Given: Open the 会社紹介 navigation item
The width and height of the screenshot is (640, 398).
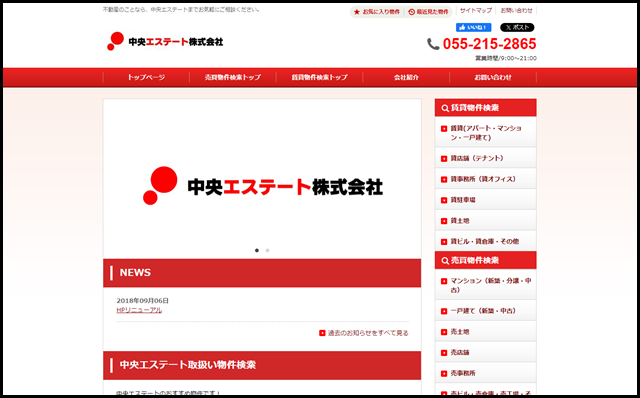Looking at the screenshot, I should (x=406, y=77).
